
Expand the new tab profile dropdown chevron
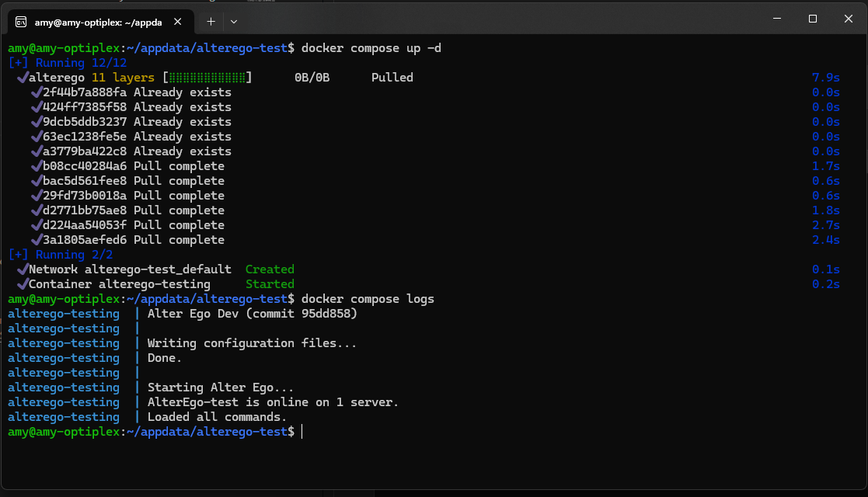(x=234, y=21)
